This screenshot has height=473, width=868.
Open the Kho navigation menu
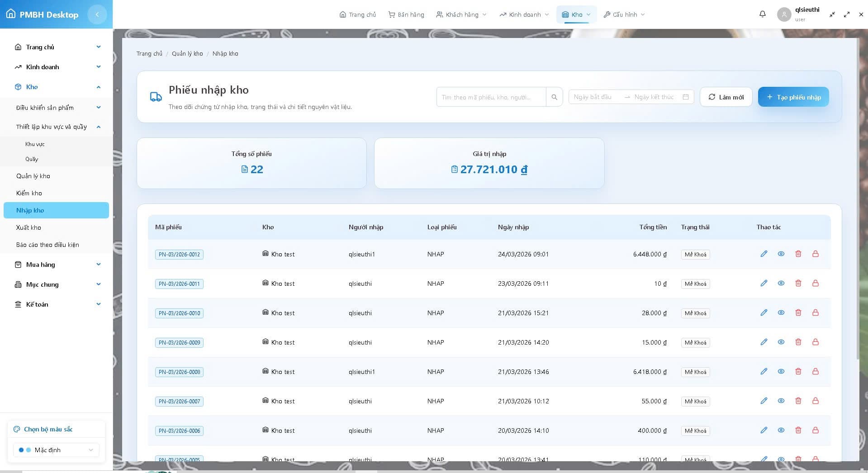click(x=576, y=14)
